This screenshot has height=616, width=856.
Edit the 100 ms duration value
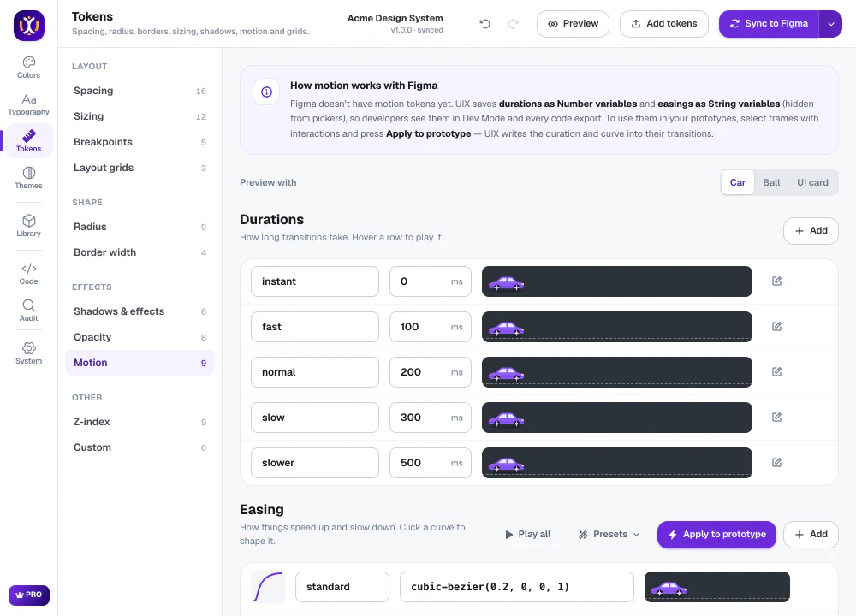point(431,327)
